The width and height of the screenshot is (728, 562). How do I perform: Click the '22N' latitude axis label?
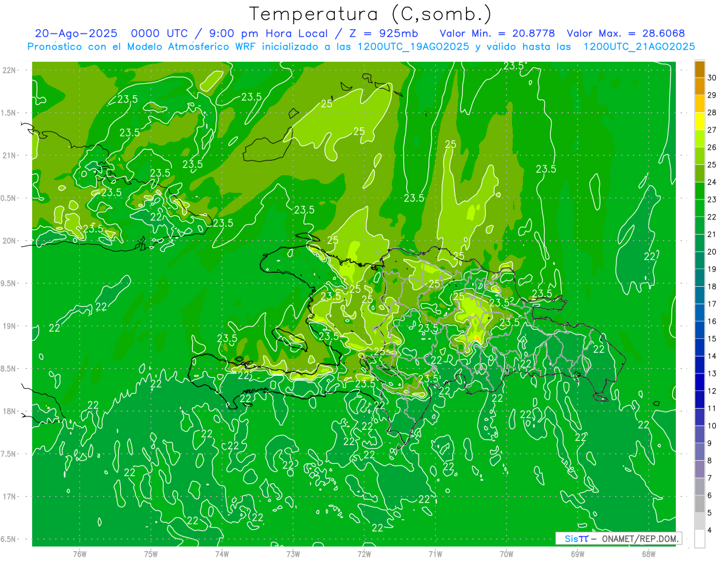(x=10, y=70)
